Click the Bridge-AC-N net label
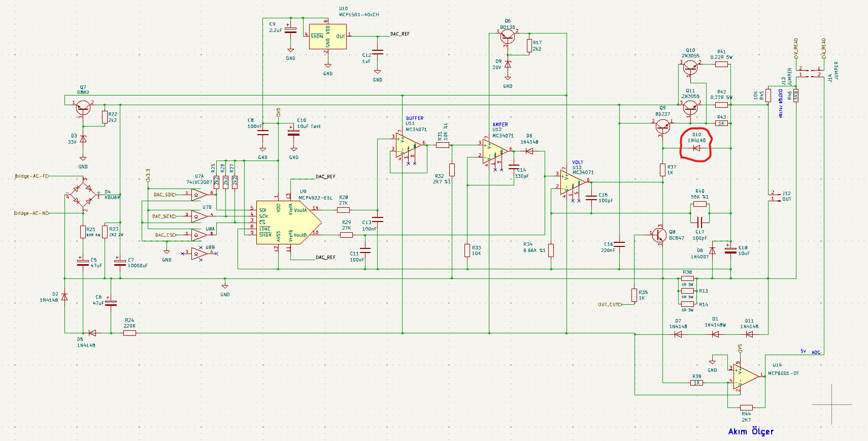 coord(31,213)
